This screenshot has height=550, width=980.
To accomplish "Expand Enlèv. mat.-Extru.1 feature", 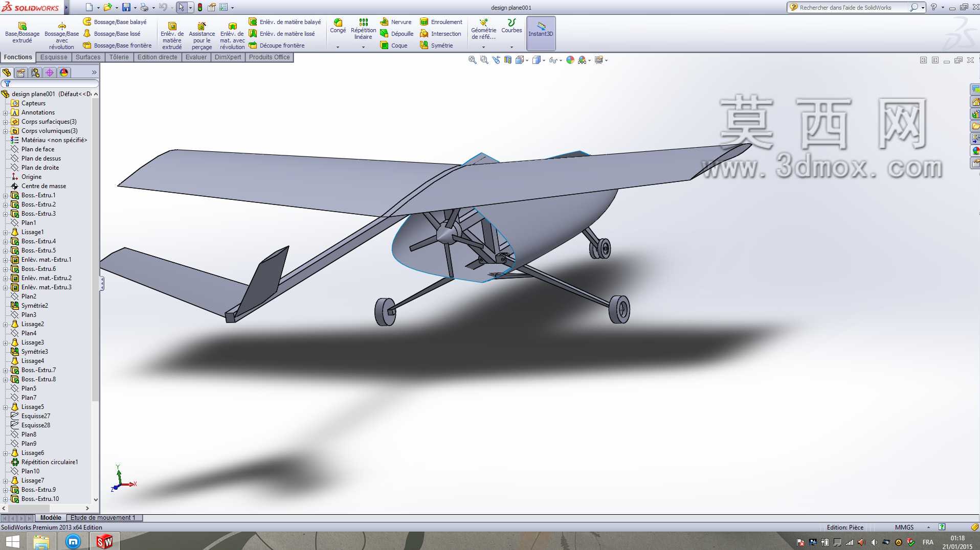I will (x=6, y=260).
